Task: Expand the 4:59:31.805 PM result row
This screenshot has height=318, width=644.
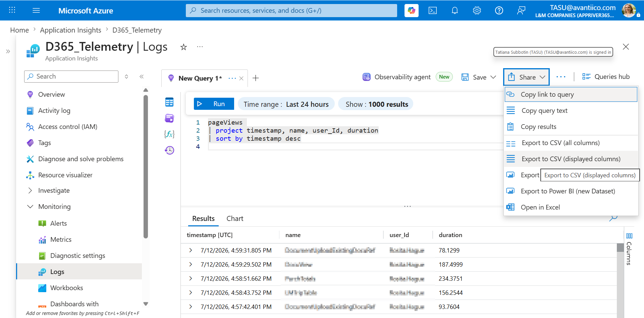Action: click(x=191, y=250)
